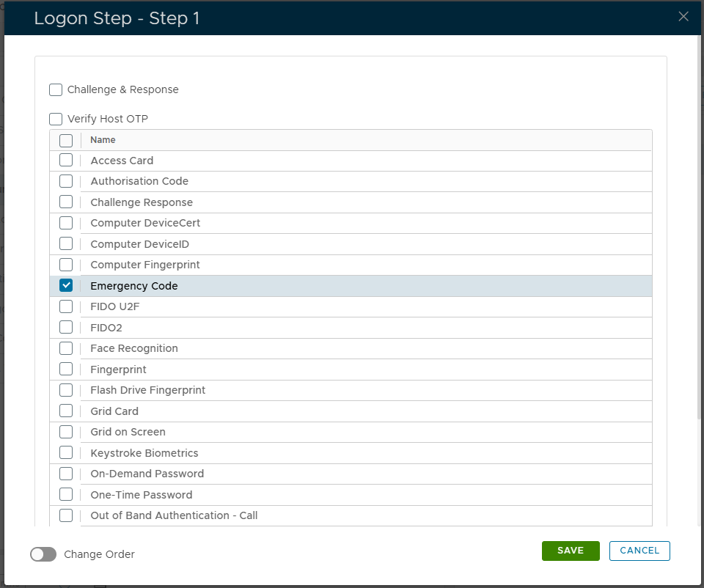Check the Challenge & Response checkbox
The height and width of the screenshot is (588, 704).
[56, 90]
